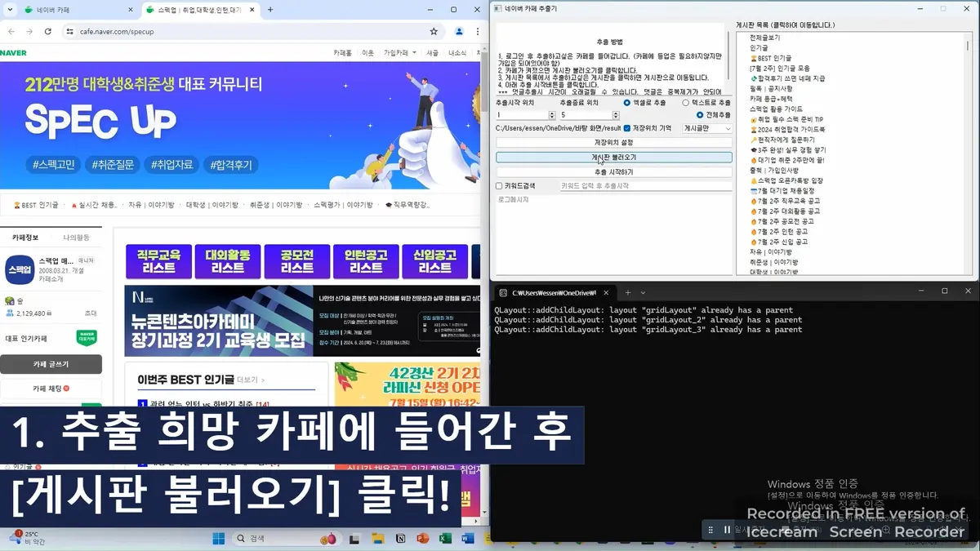
Task: Click the #스펙고민 hashtag
Action: coord(54,164)
